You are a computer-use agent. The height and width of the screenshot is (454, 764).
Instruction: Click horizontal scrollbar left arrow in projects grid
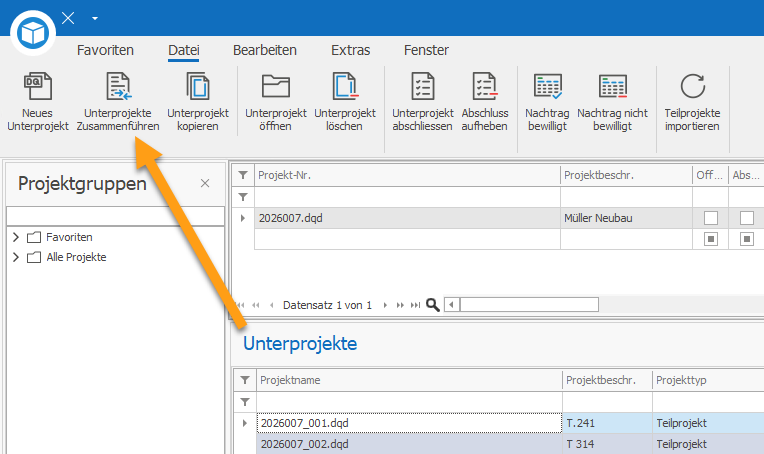452,305
